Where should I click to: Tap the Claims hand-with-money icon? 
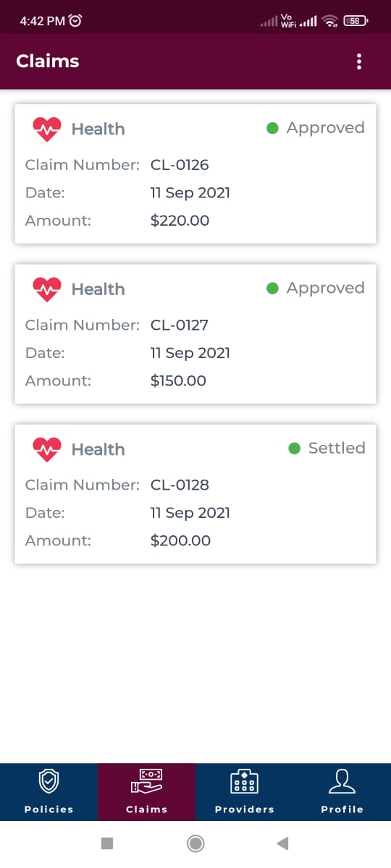146,781
